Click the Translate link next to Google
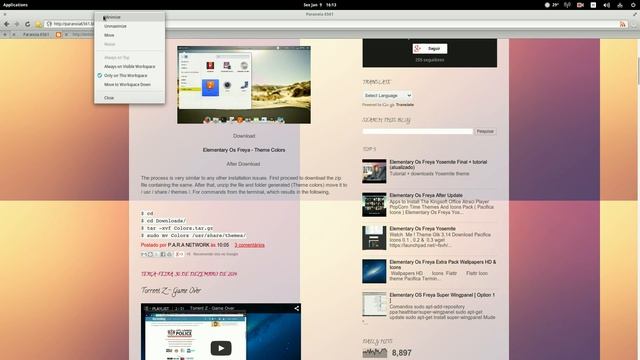 click(x=404, y=105)
